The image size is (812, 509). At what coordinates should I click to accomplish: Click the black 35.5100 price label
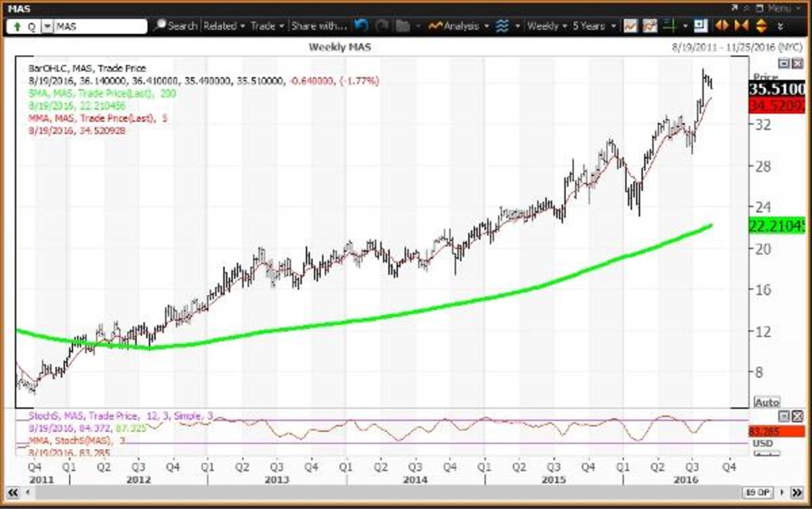tap(777, 89)
